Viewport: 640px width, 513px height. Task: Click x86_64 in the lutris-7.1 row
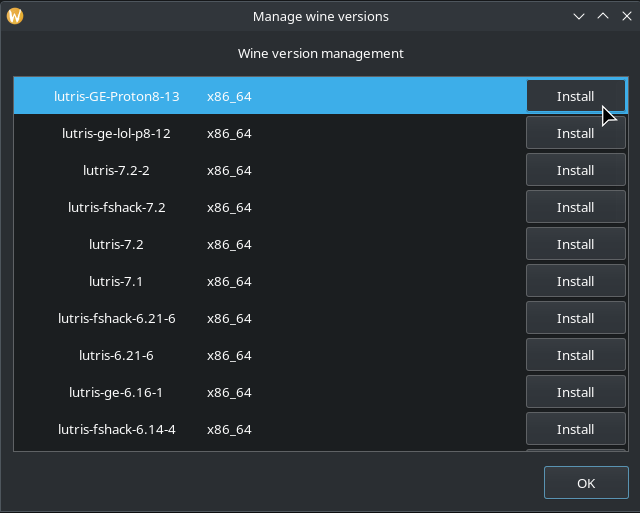[229, 282]
